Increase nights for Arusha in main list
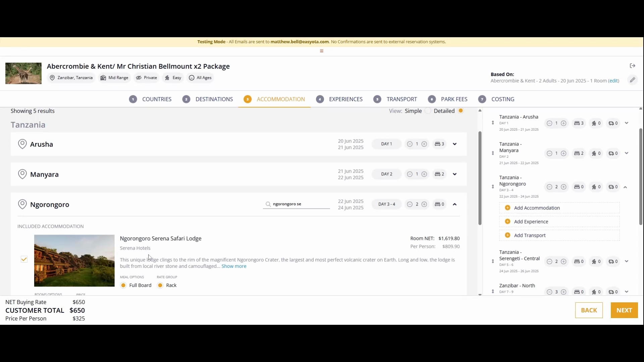The image size is (644, 362). pos(424,144)
